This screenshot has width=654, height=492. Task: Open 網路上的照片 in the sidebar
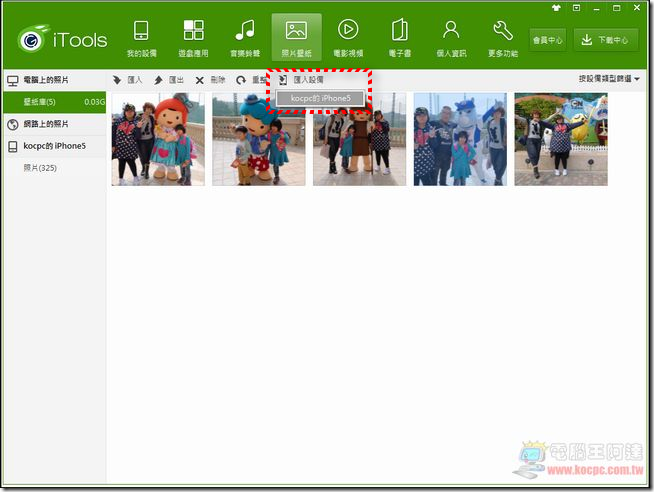coord(54,124)
